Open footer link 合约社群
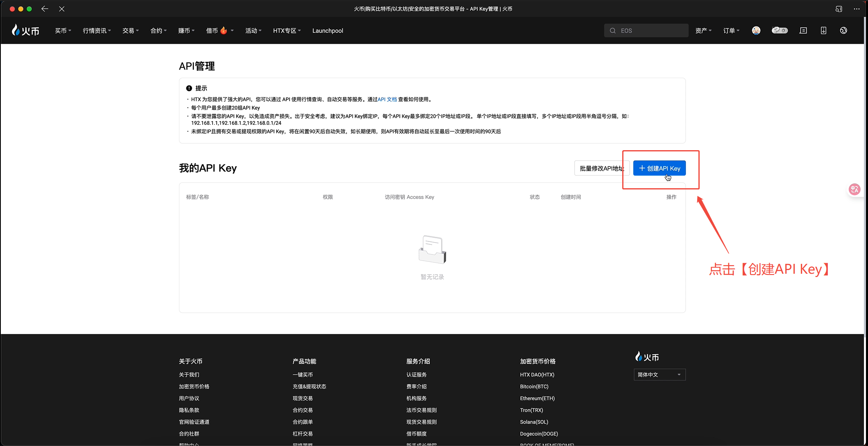Image resolution: width=868 pixels, height=446 pixels. (189, 434)
